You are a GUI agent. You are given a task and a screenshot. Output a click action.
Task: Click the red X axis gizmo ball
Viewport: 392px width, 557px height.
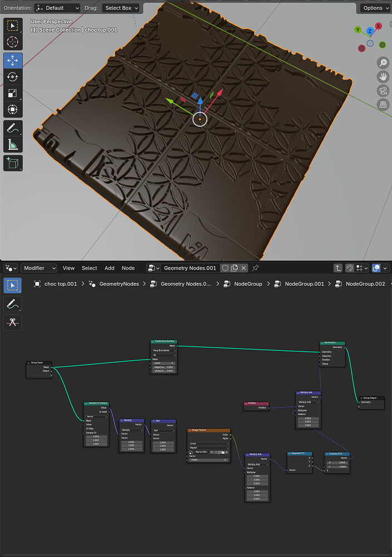coord(379,26)
